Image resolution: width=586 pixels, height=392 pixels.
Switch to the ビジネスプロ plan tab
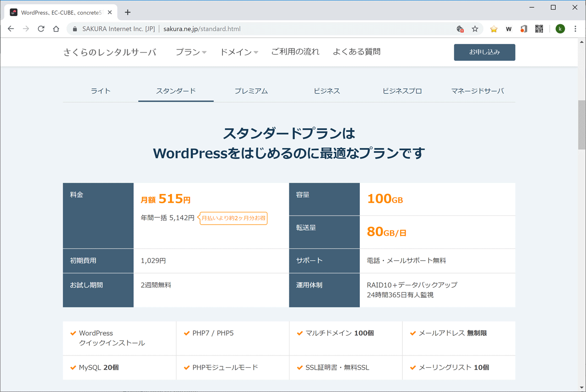[402, 91]
